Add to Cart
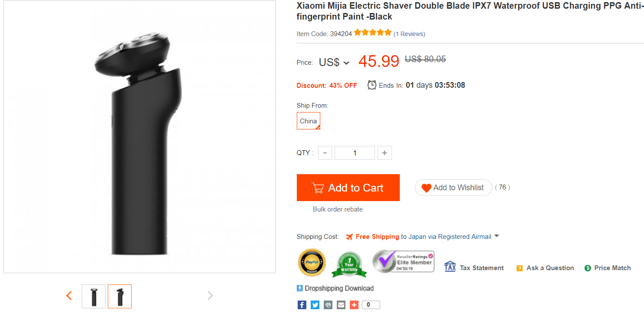This screenshot has height=314, width=644. tap(348, 188)
